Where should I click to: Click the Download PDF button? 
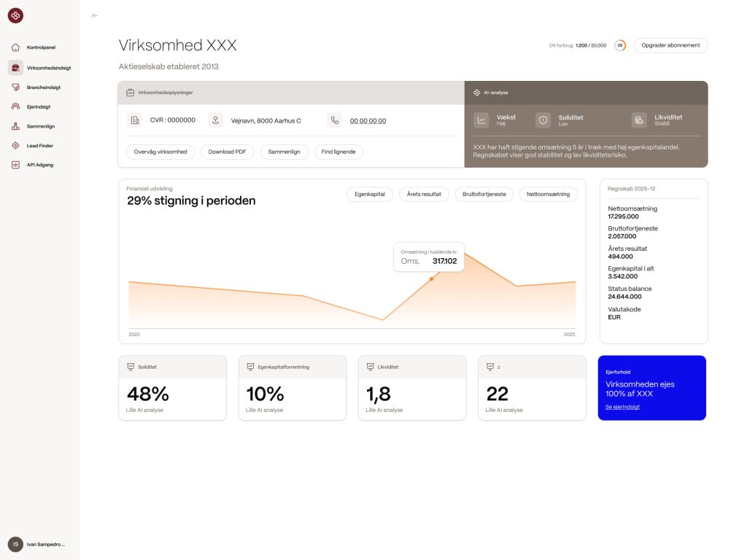pyautogui.click(x=227, y=152)
